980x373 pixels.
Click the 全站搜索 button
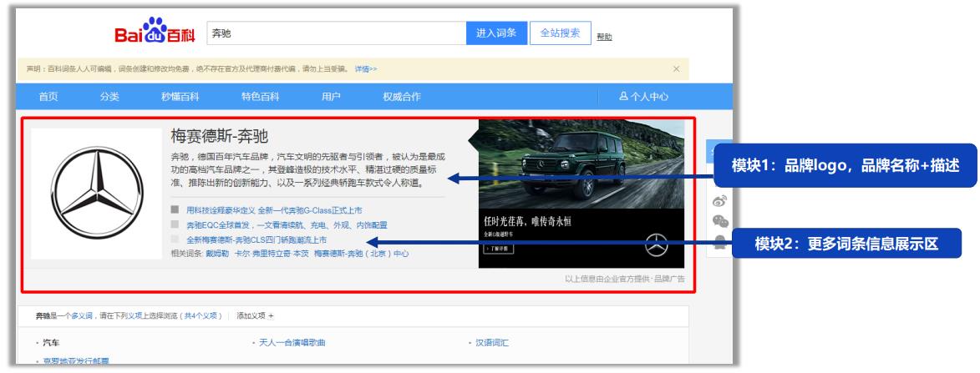tap(560, 33)
